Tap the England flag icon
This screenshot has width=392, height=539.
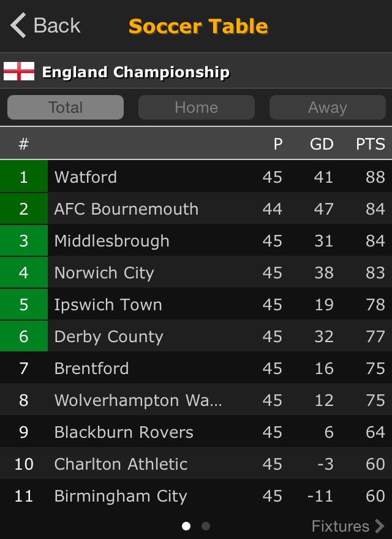(x=19, y=72)
